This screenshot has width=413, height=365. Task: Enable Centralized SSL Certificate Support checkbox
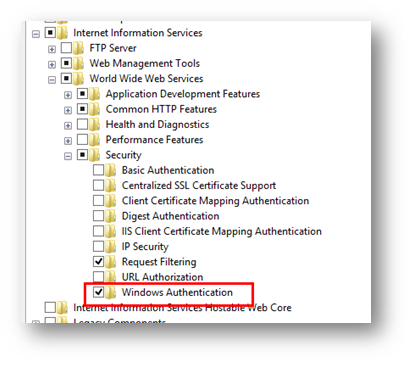(x=98, y=185)
